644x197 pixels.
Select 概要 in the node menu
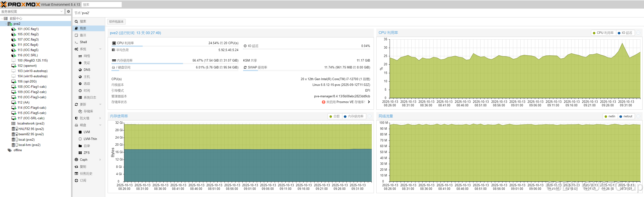coord(89,28)
